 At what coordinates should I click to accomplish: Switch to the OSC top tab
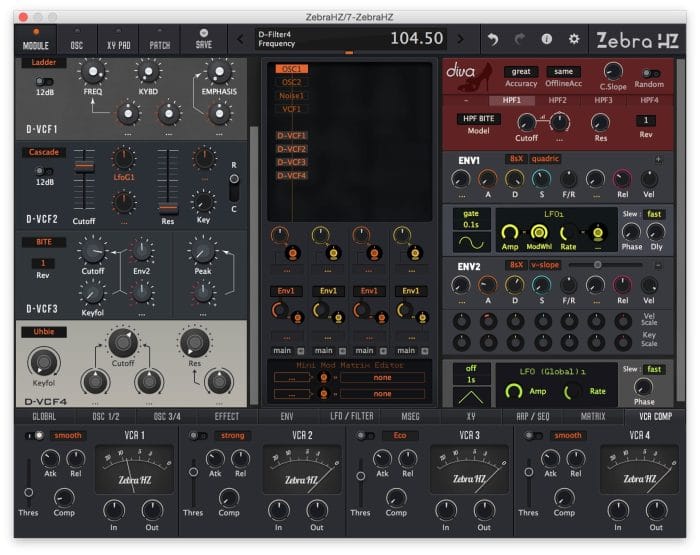[77, 40]
